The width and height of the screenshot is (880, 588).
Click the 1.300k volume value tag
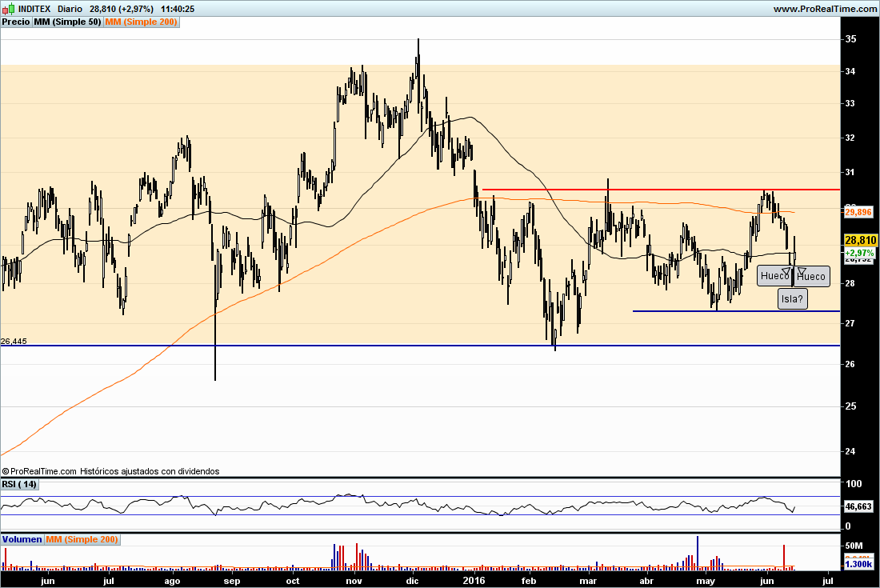pos(858,564)
